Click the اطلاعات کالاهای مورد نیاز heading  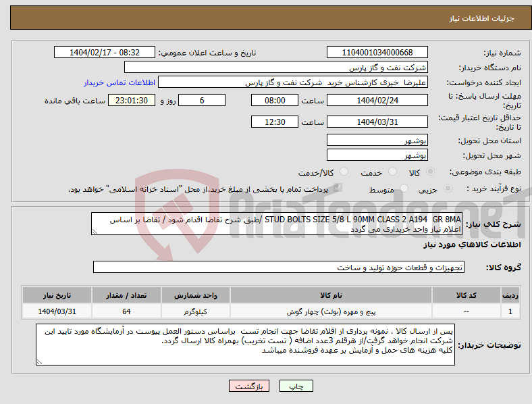pos(472,245)
